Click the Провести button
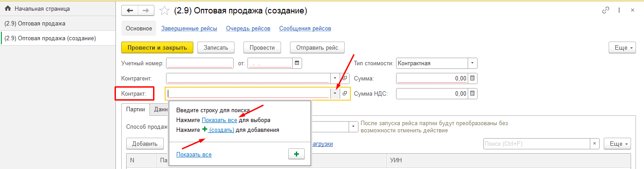The image size is (644, 169). (262, 47)
